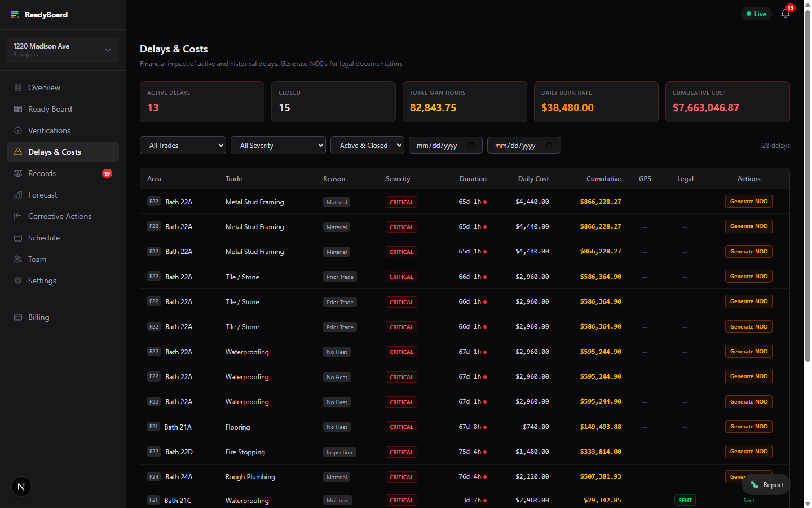Click the Cumulative Cost card
The height and width of the screenshot is (508, 812).
coord(727,102)
